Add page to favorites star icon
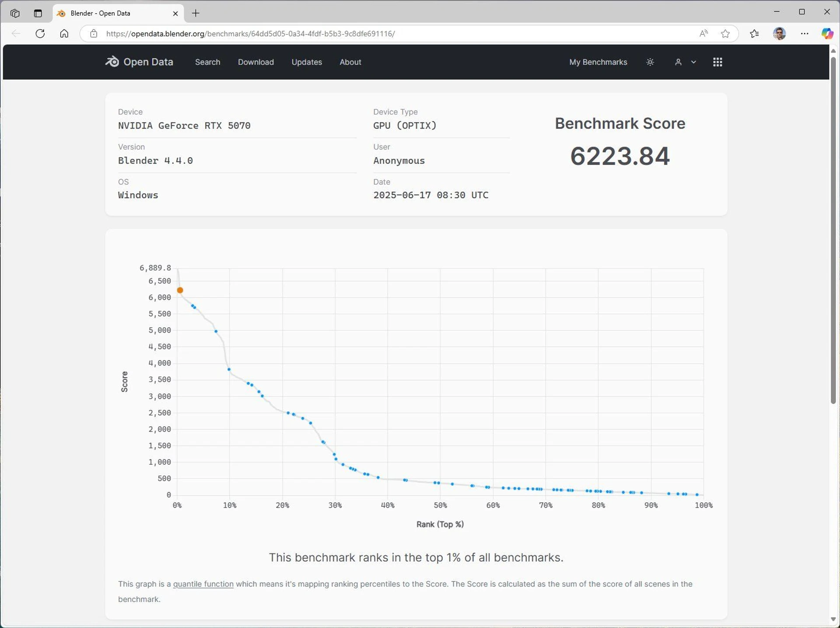 point(725,34)
